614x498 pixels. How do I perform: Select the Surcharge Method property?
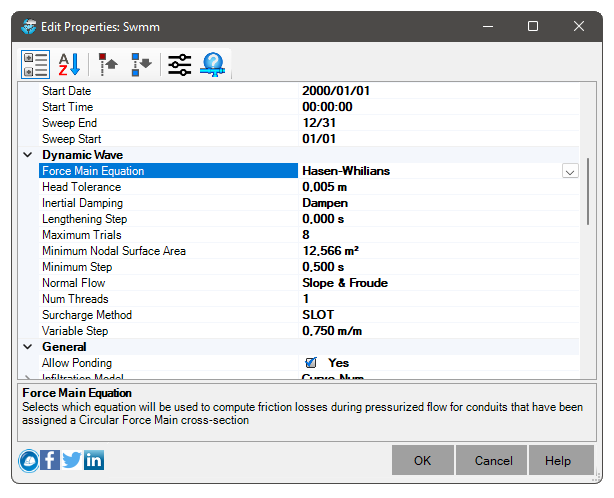(87, 315)
